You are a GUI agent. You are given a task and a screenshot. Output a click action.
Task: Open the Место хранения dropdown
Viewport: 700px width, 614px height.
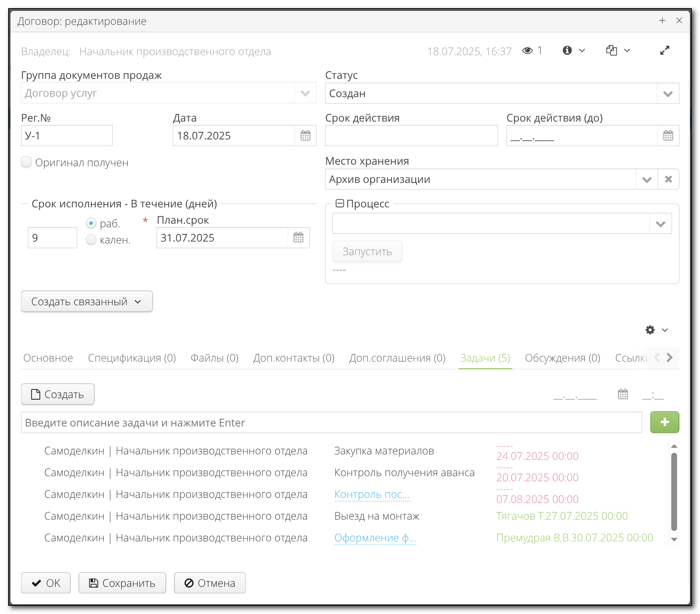[646, 179]
